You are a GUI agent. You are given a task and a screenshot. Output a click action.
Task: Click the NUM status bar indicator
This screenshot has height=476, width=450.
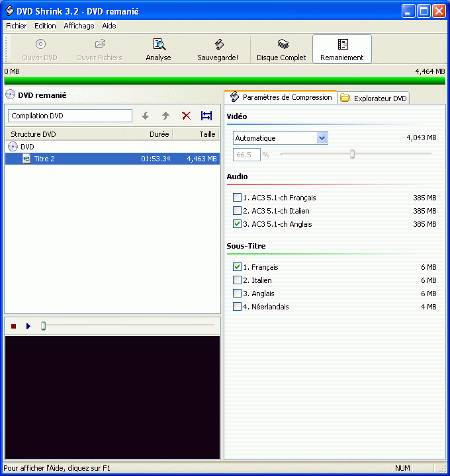(x=402, y=468)
